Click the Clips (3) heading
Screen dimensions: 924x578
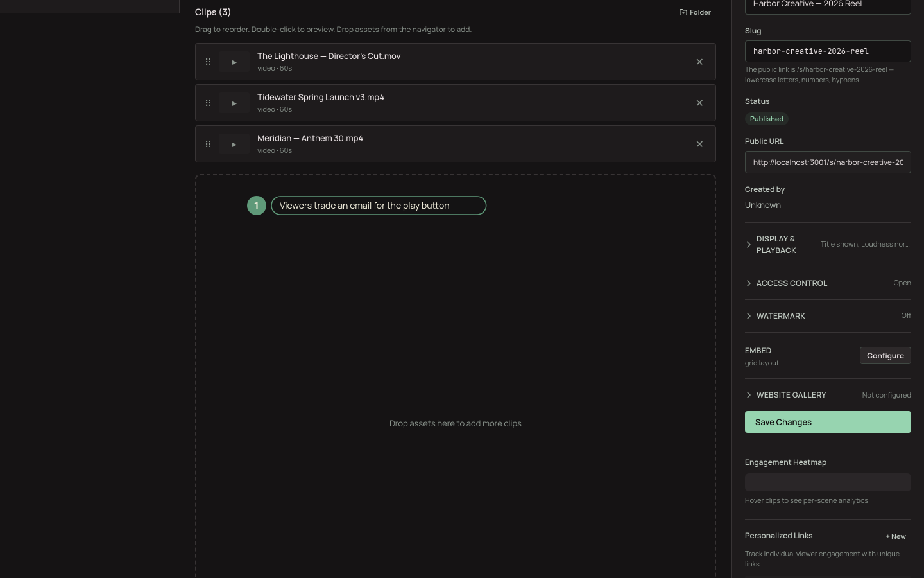tap(213, 12)
